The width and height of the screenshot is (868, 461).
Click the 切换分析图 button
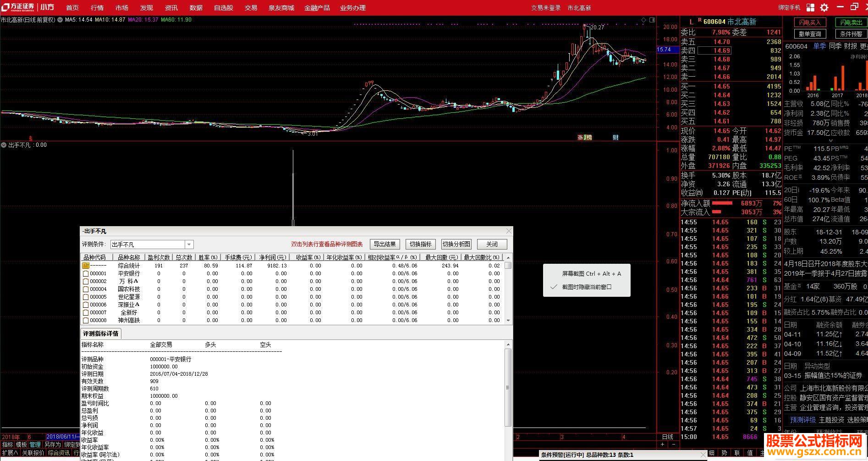point(456,244)
